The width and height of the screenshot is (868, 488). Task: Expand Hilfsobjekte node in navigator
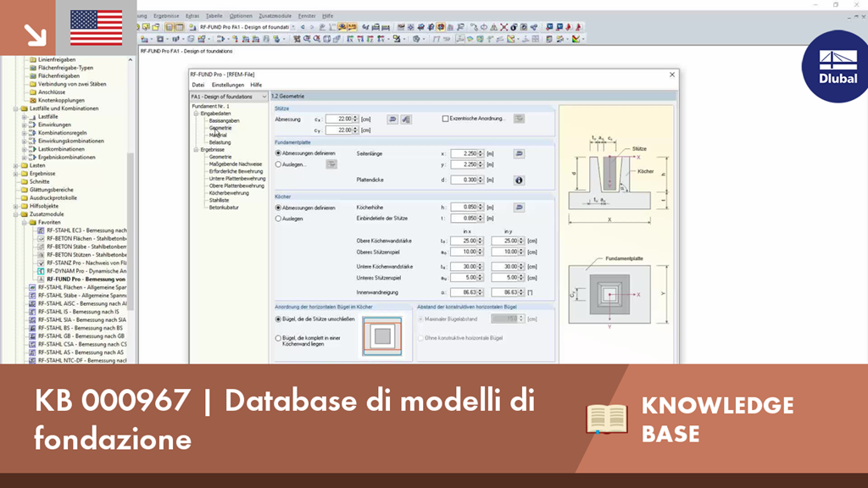coord(15,206)
